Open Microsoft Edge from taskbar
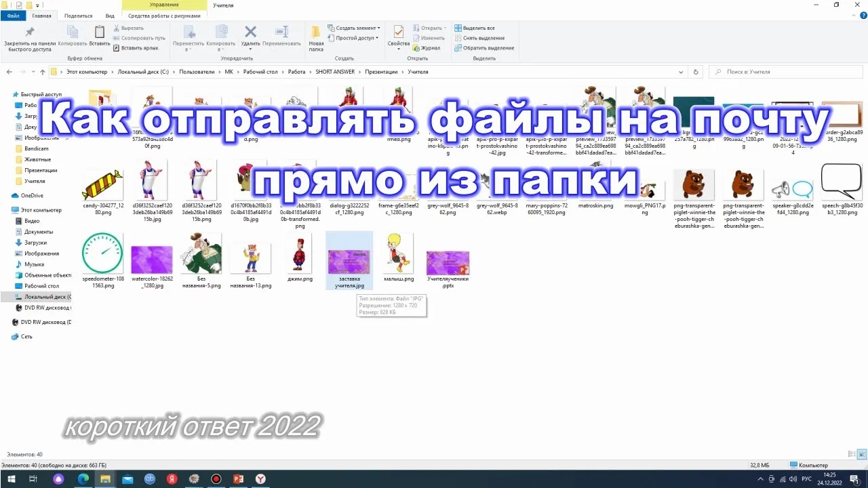The width and height of the screenshot is (868, 488). pyautogui.click(x=83, y=479)
